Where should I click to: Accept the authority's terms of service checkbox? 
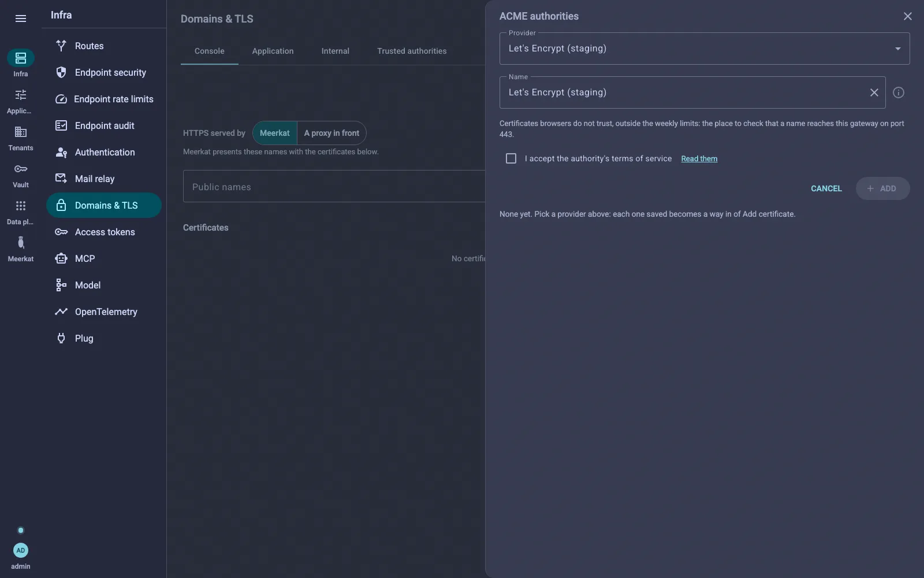511,158
